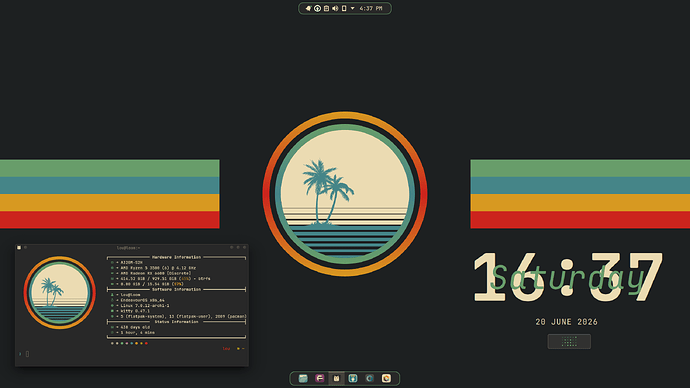690x388 pixels.
Task: Click the 'days old' line in terminal
Action: click(131, 327)
